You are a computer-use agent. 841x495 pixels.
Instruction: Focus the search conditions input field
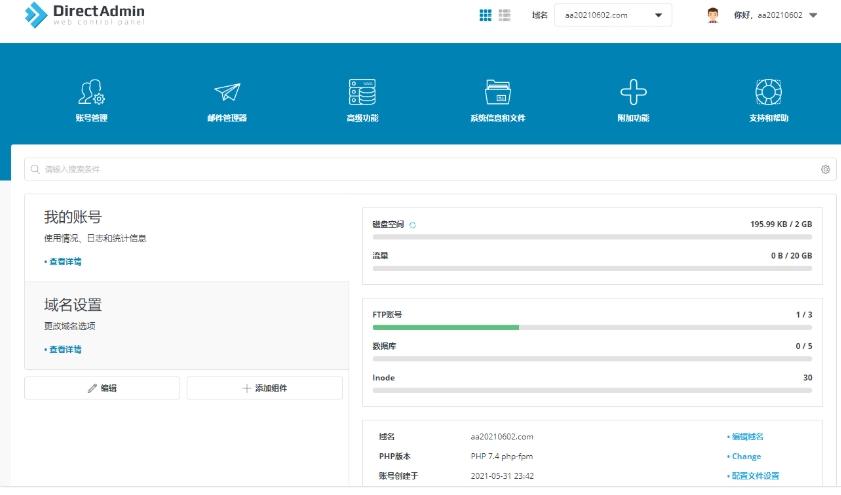click(x=420, y=170)
